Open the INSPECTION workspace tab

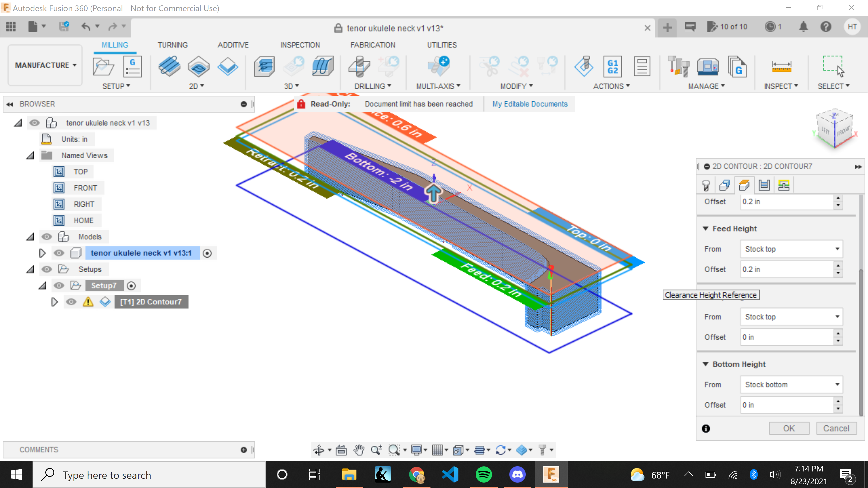click(300, 44)
